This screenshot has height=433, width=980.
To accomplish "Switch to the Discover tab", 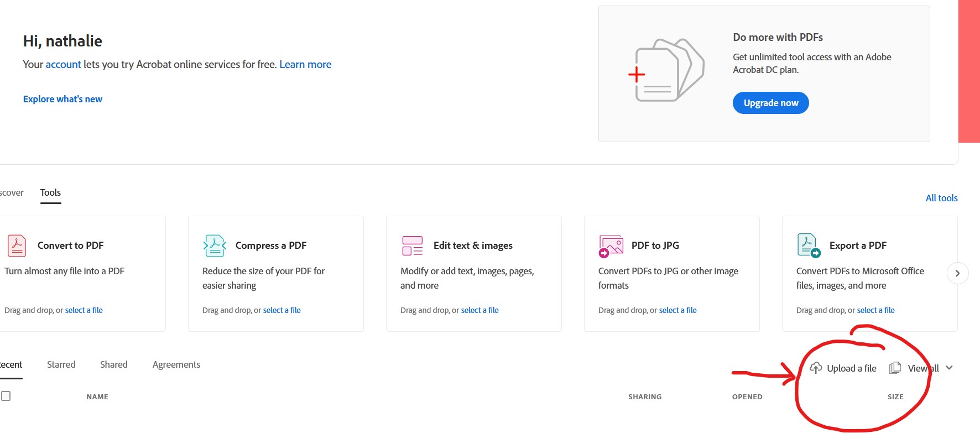I will coord(12,192).
